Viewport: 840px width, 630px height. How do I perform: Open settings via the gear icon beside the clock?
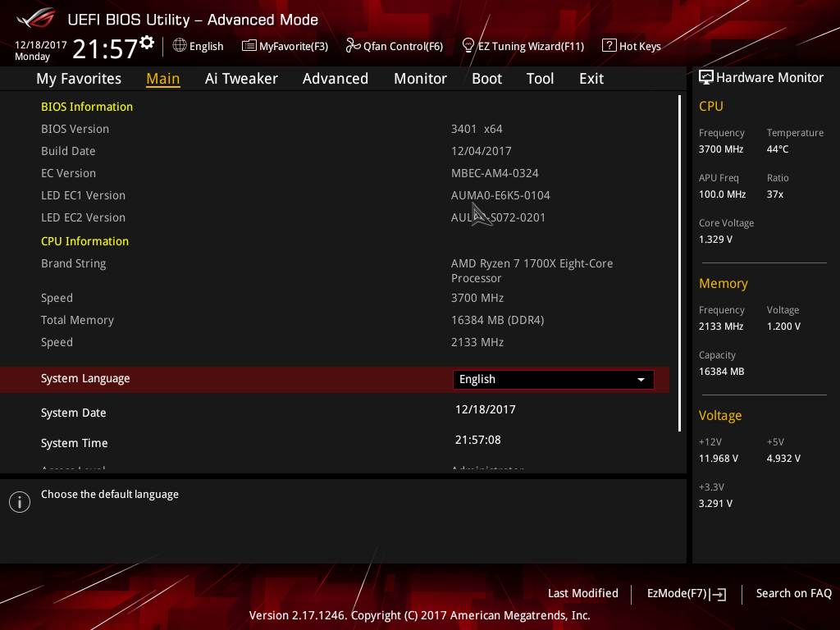coord(147,43)
